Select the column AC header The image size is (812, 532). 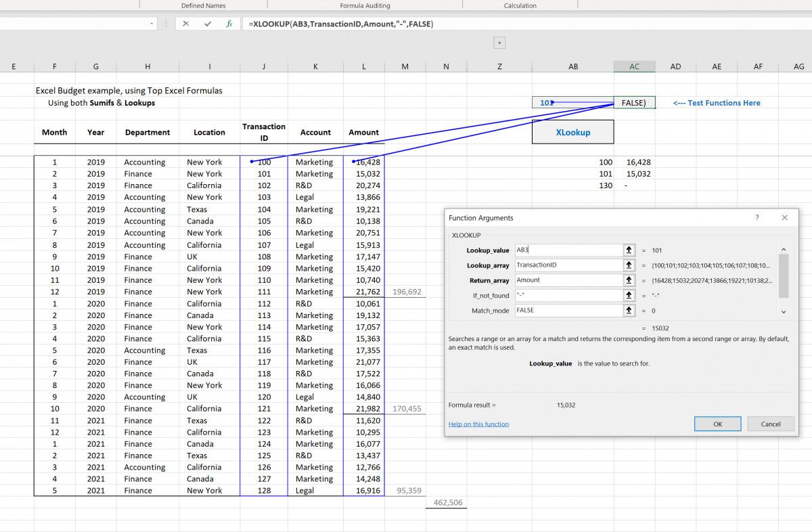coord(634,66)
